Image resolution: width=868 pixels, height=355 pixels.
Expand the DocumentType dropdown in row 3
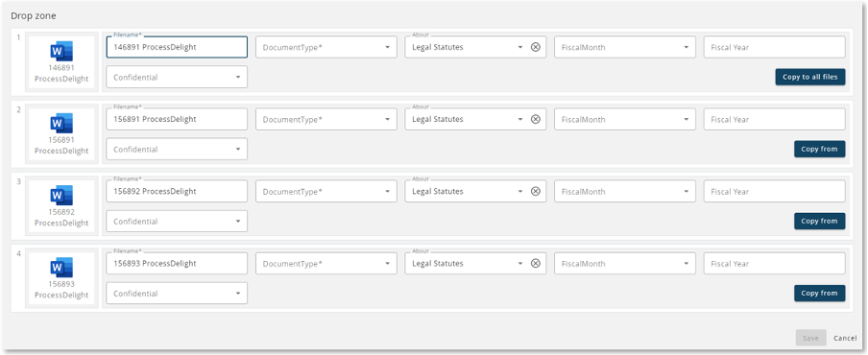tap(326, 191)
